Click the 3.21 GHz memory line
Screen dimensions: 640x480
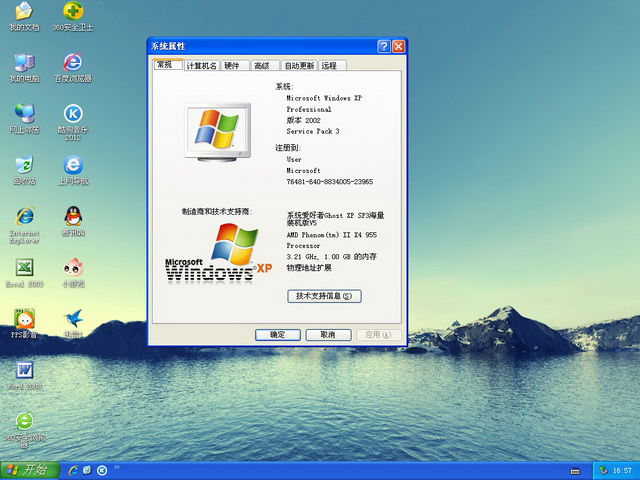tap(331, 257)
